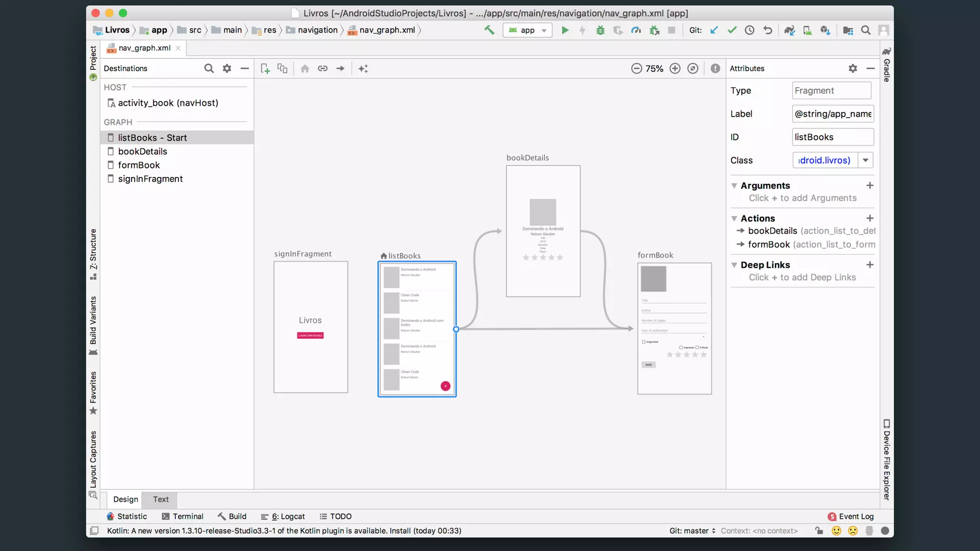Switch to the Text tab
The height and width of the screenshot is (551, 980).
click(x=161, y=499)
